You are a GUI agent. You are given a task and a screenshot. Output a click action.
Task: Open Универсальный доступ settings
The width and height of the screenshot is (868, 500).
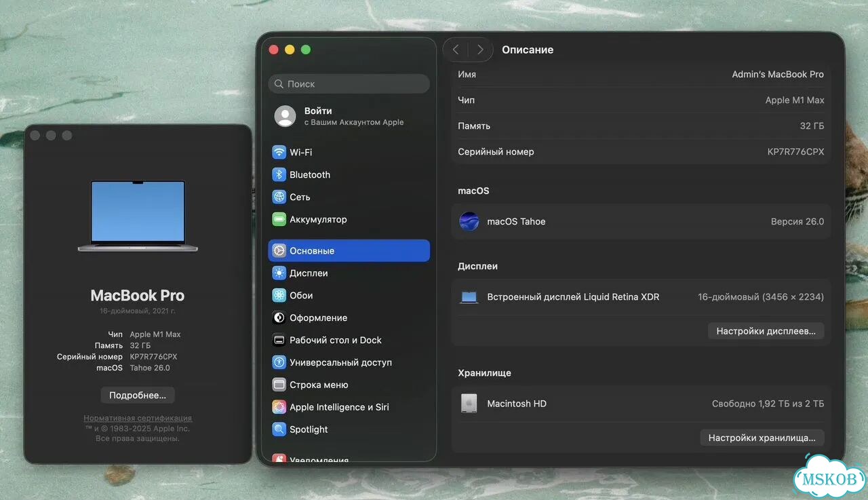coord(349,362)
